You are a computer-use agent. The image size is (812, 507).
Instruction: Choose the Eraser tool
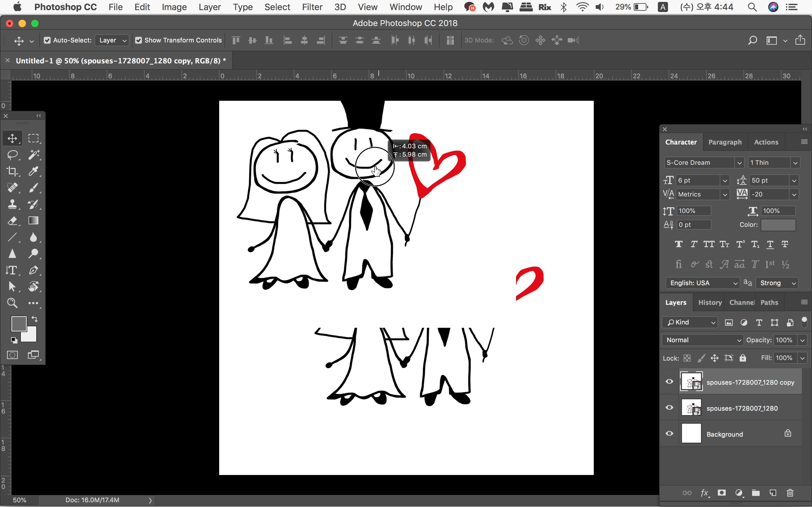(x=12, y=221)
